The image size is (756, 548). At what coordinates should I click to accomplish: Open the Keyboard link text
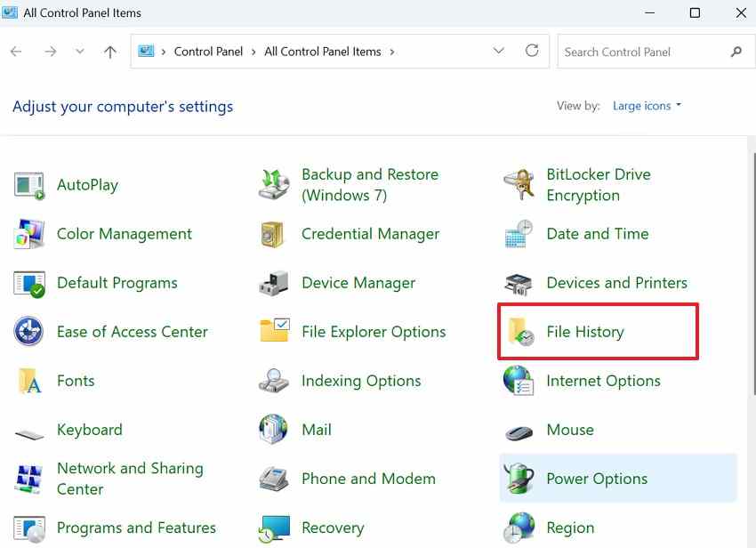[90, 430]
